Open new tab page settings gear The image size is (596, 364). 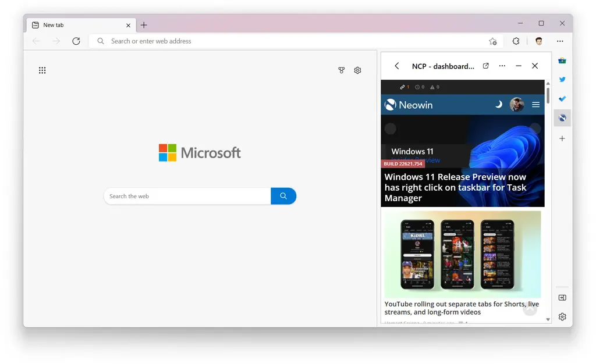[357, 70]
